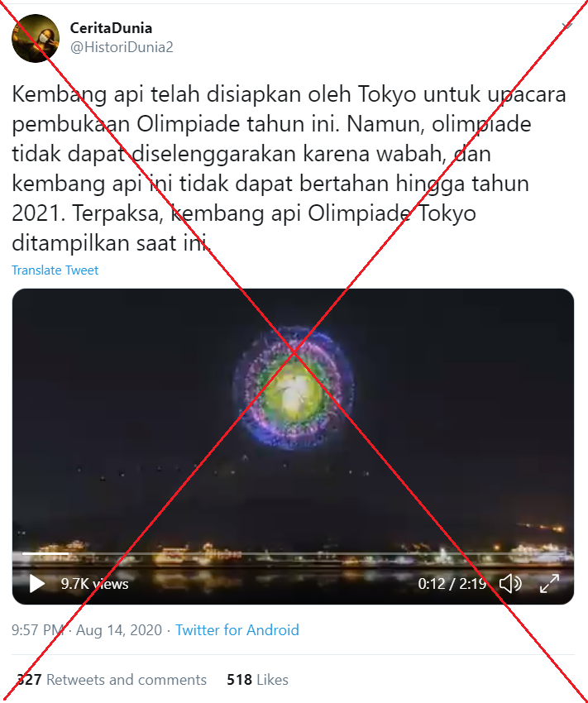View the 518 Likes list
Viewport: 588px width, 703px height.
click(258, 679)
